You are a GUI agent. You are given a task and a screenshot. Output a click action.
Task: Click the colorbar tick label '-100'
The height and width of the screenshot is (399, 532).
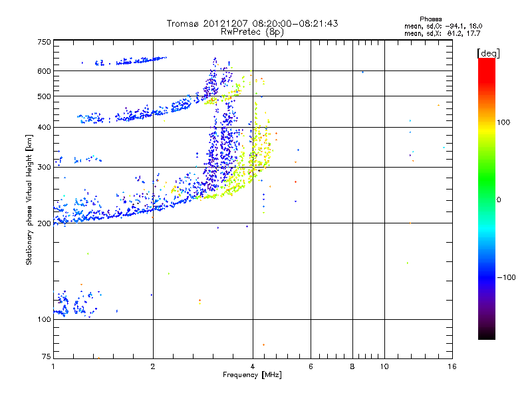(506, 277)
